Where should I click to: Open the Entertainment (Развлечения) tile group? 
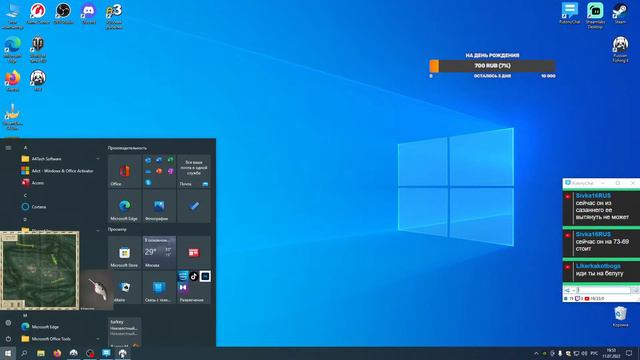click(x=194, y=287)
